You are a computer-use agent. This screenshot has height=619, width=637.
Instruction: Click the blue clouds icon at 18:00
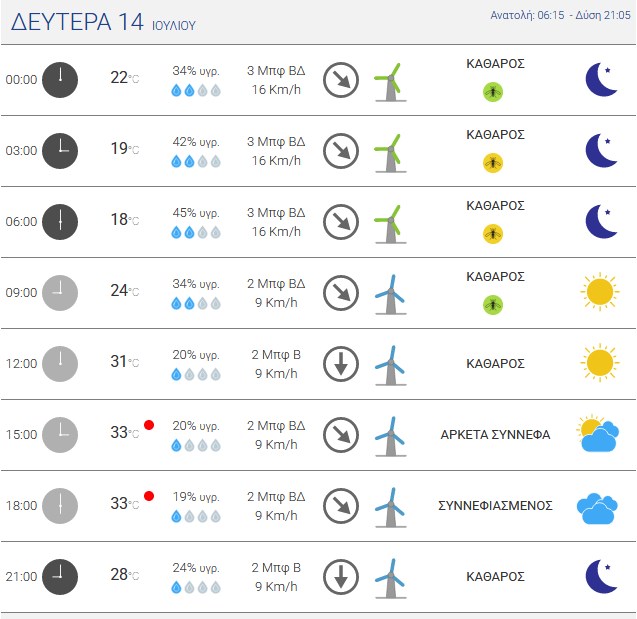point(597,509)
